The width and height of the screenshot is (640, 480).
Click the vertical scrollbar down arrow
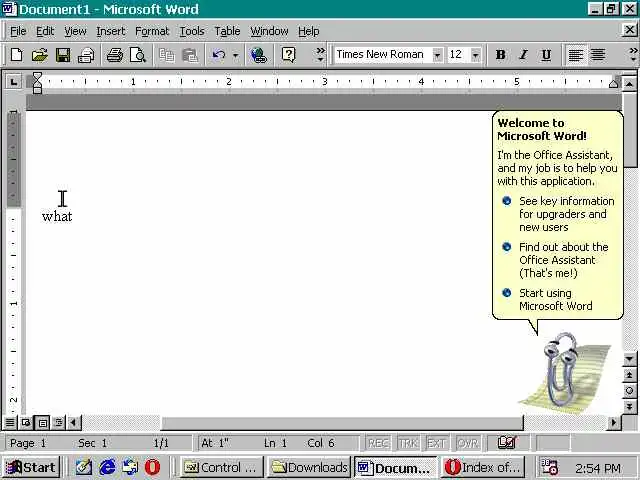629,359
